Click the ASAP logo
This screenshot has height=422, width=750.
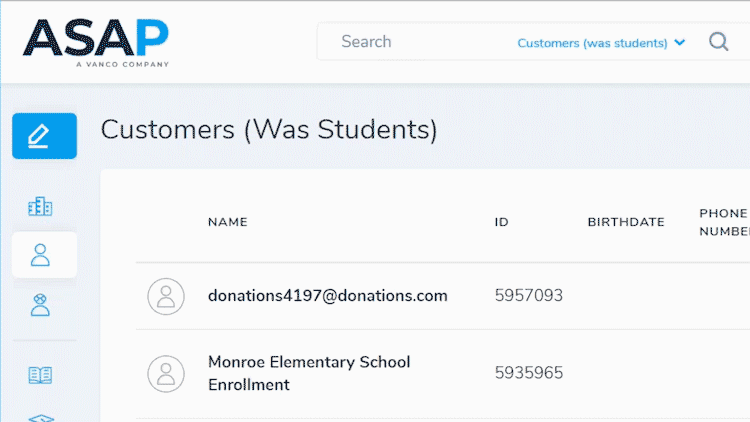click(96, 41)
